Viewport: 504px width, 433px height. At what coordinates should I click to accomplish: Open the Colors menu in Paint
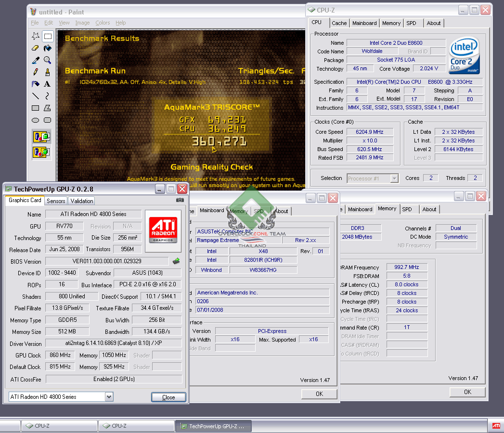pos(103,23)
